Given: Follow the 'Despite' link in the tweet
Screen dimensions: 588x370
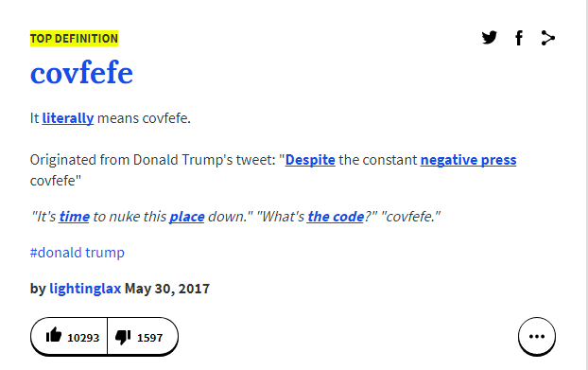Looking at the screenshot, I should point(310,160).
